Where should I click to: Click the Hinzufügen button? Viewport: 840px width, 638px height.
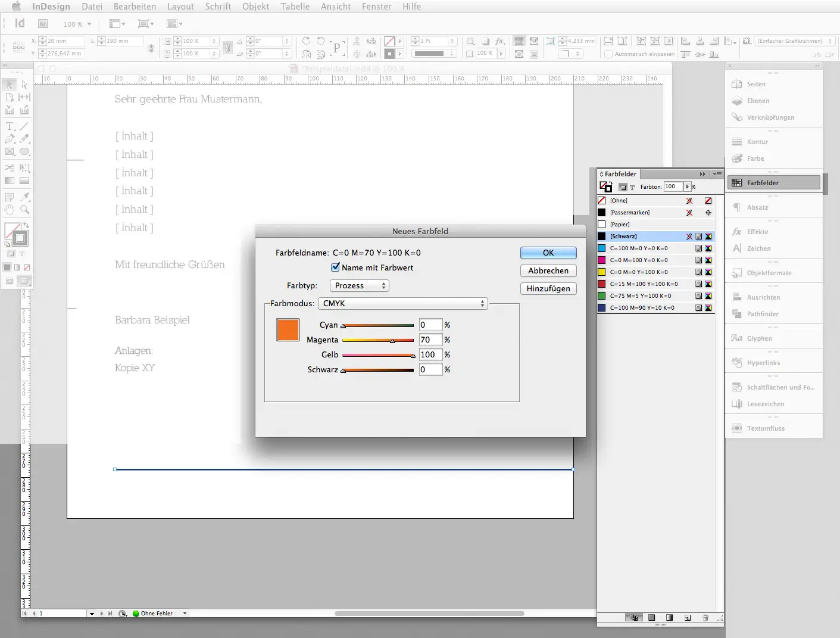pyautogui.click(x=548, y=288)
